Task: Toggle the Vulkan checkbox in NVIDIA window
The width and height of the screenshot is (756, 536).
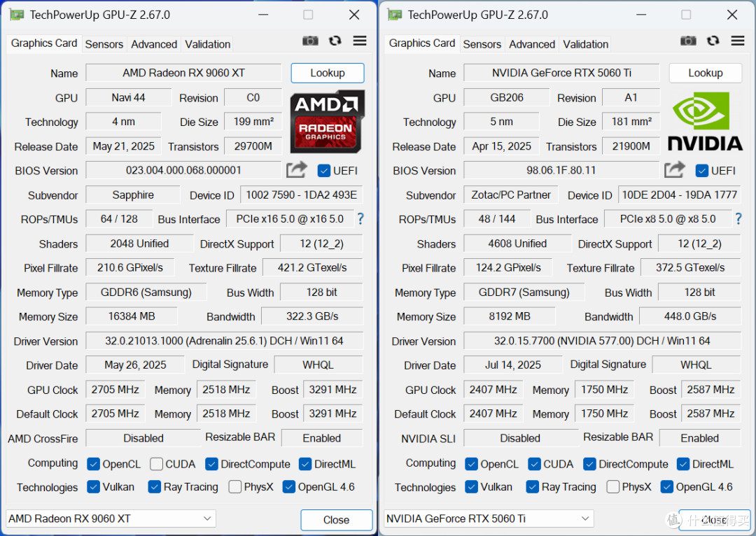Action: pyautogui.click(x=471, y=487)
